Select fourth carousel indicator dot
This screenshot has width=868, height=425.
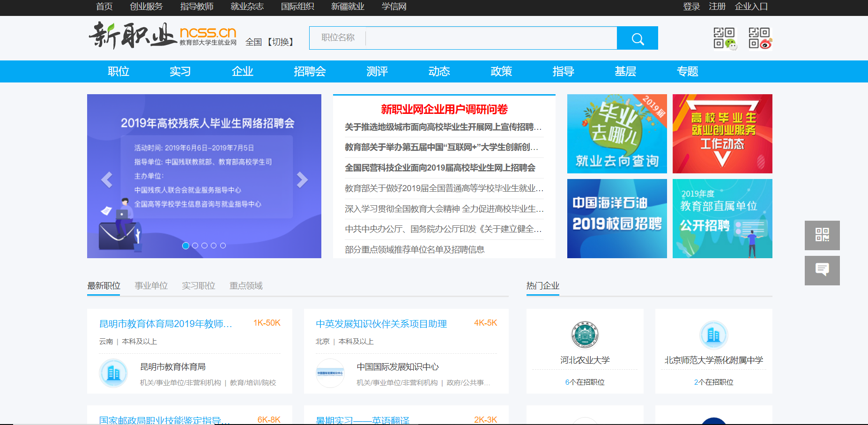(x=214, y=246)
